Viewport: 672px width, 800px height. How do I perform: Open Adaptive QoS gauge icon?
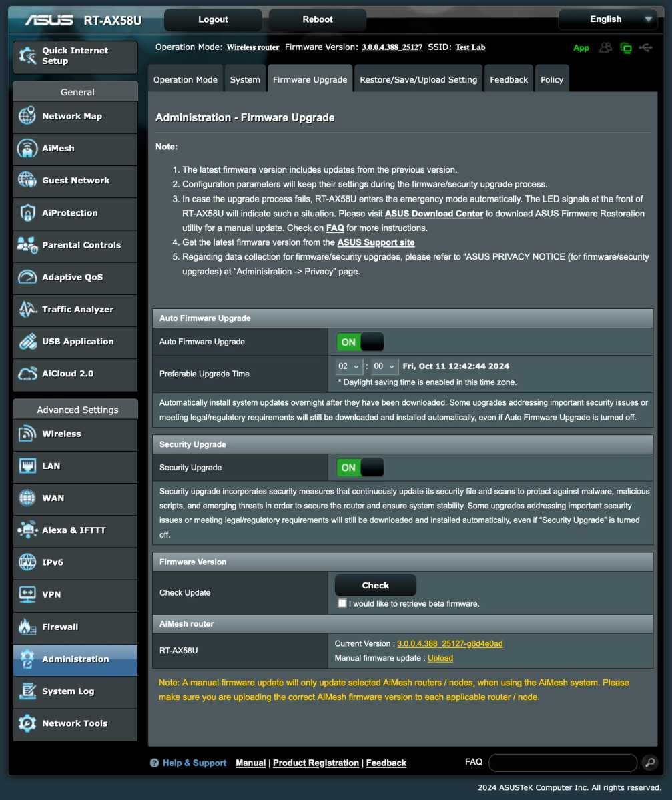pyautogui.click(x=27, y=277)
